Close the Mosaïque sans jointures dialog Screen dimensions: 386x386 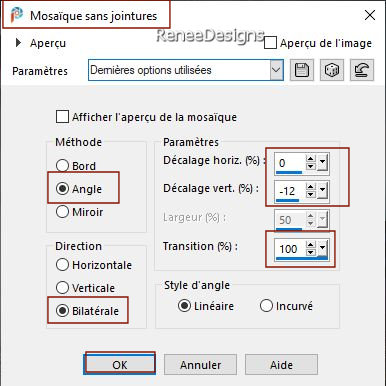(370, 15)
